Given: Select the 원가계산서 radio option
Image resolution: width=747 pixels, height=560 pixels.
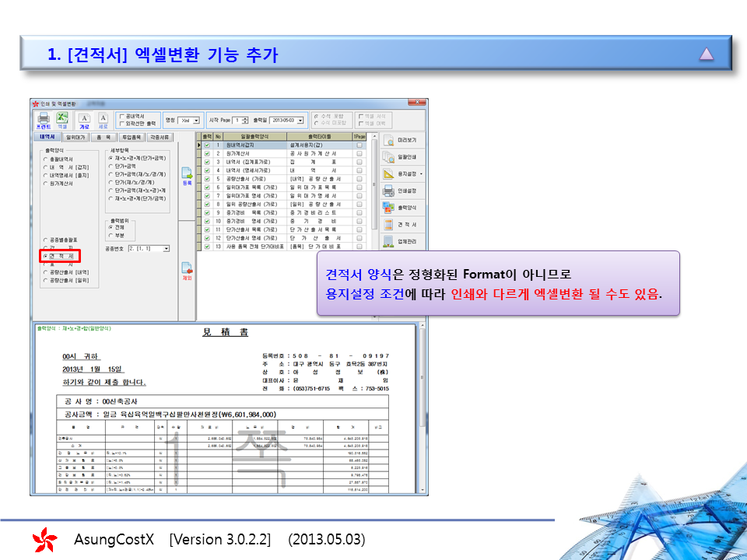Looking at the screenshot, I should [x=45, y=183].
